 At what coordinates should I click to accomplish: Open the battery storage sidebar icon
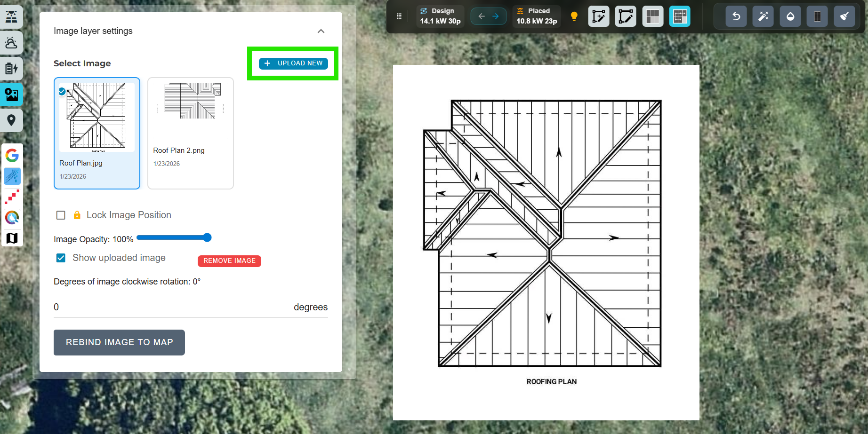point(11,69)
